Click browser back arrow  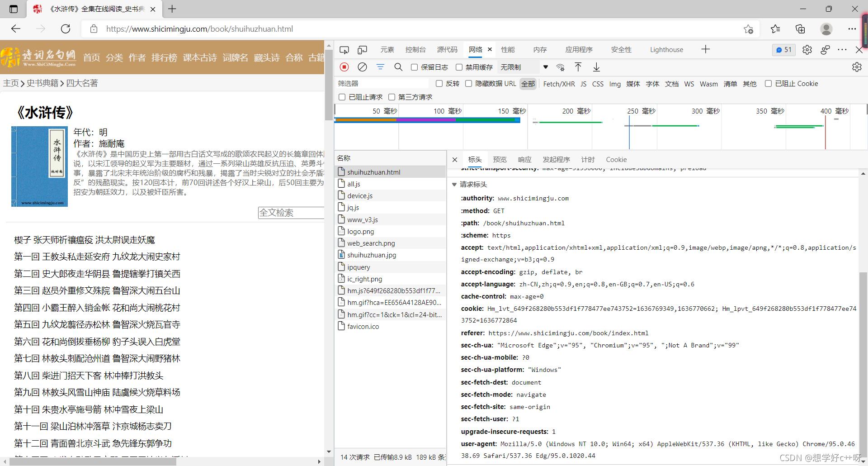coord(16,29)
